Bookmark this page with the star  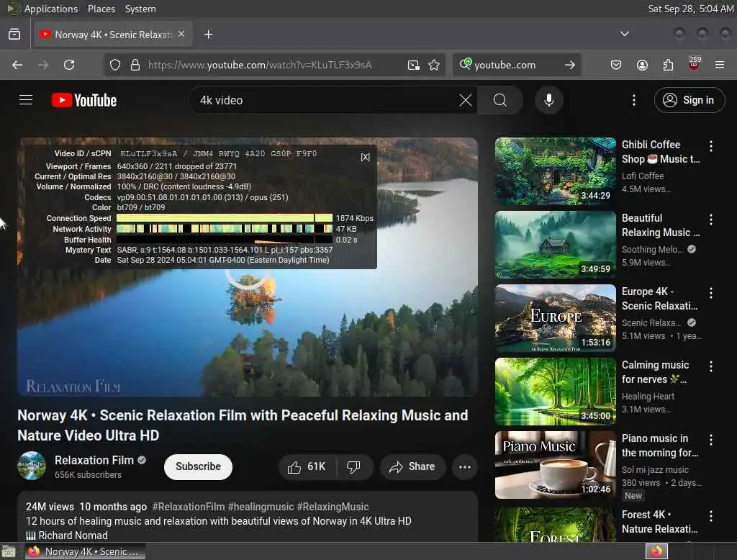point(434,65)
